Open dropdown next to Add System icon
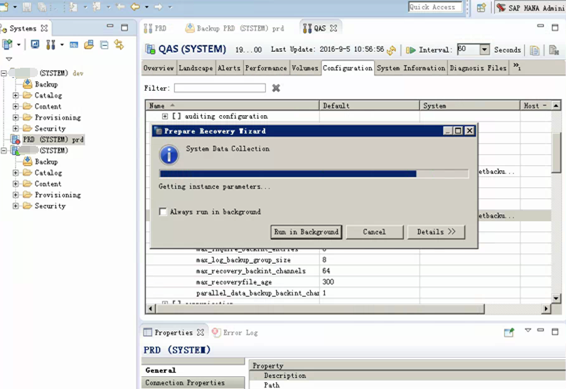The height and width of the screenshot is (389, 566). point(18,45)
